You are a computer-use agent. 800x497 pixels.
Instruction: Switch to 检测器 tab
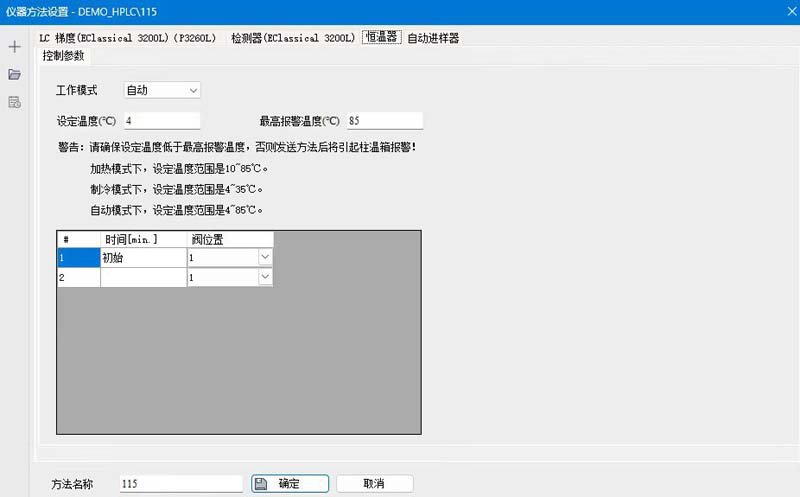coord(293,38)
